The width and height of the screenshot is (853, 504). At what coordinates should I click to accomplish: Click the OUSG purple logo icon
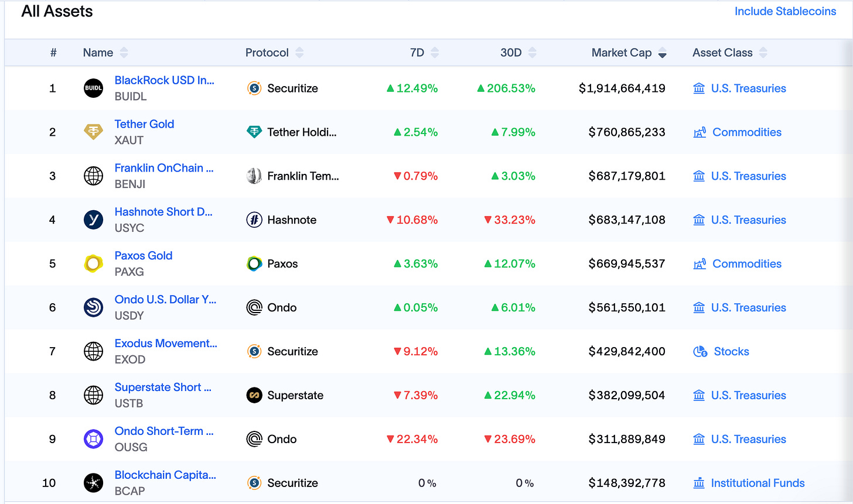click(x=94, y=440)
